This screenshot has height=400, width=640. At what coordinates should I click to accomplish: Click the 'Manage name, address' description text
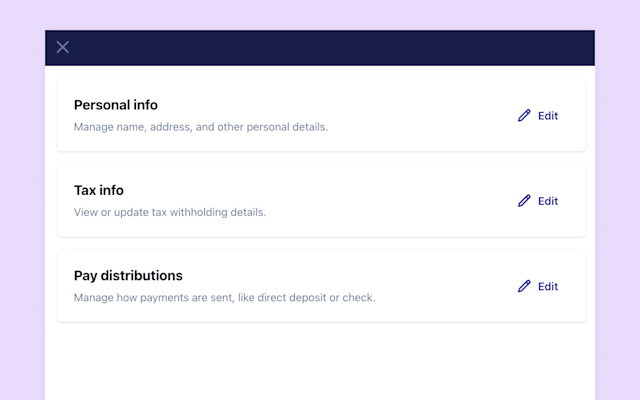(x=201, y=127)
